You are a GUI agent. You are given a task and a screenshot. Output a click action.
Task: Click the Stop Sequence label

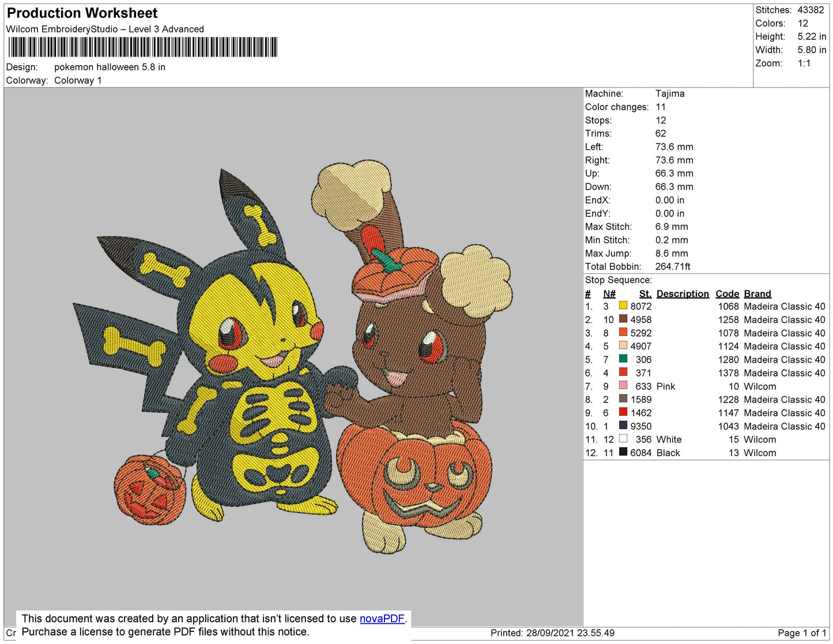pyautogui.click(x=619, y=280)
